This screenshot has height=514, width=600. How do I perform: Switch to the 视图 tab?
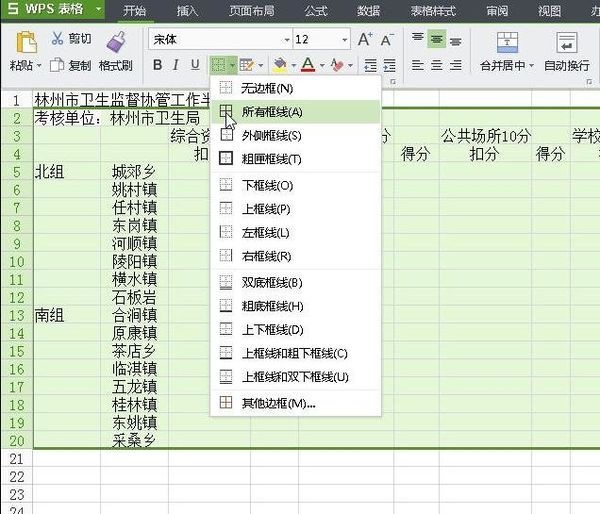coord(549,10)
